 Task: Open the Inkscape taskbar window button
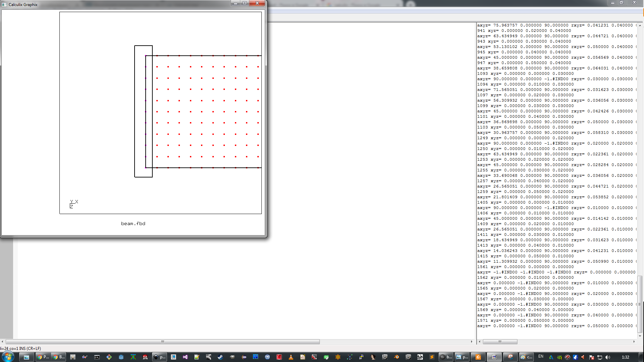point(159,357)
